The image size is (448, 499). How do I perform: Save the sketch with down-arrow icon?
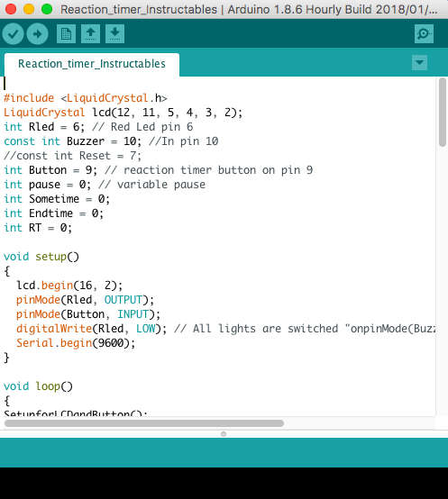(115, 33)
